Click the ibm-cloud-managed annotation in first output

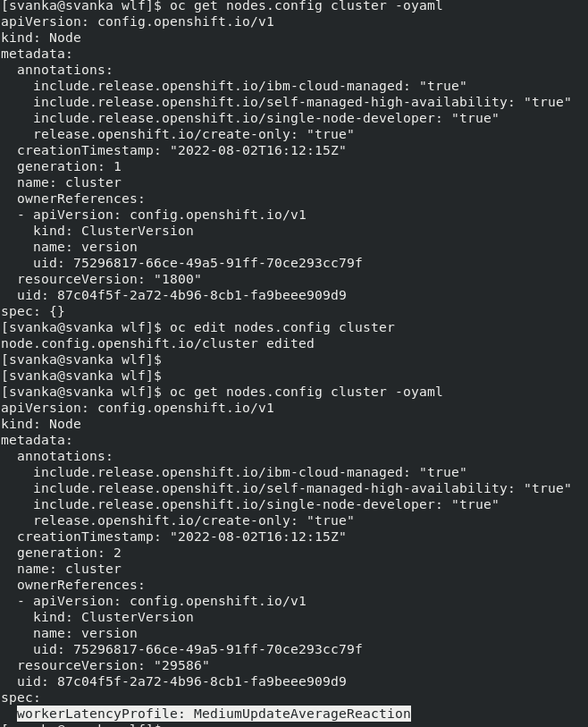pos(250,86)
